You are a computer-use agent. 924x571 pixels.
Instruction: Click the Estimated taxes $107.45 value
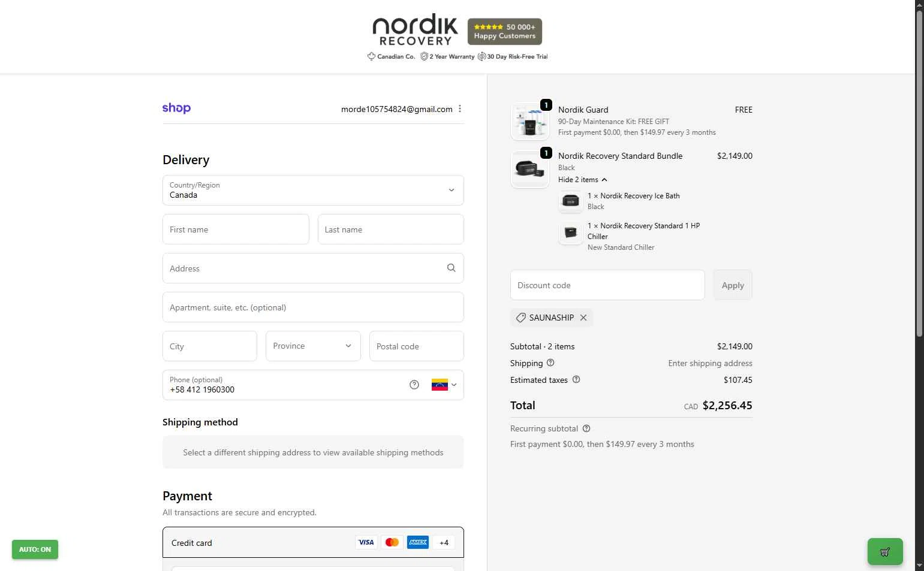pyautogui.click(x=738, y=380)
